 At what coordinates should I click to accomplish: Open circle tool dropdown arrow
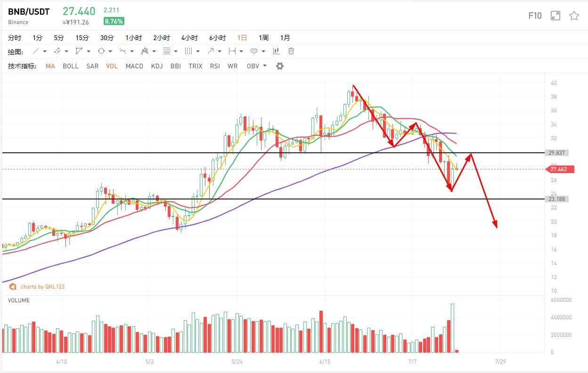[x=110, y=51]
